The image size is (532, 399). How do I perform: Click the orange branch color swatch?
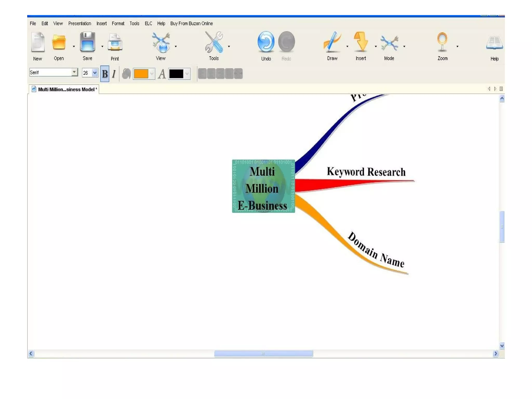(141, 74)
